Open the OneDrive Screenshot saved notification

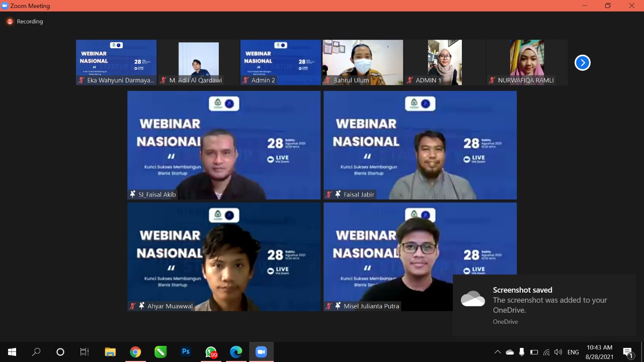tap(544, 305)
